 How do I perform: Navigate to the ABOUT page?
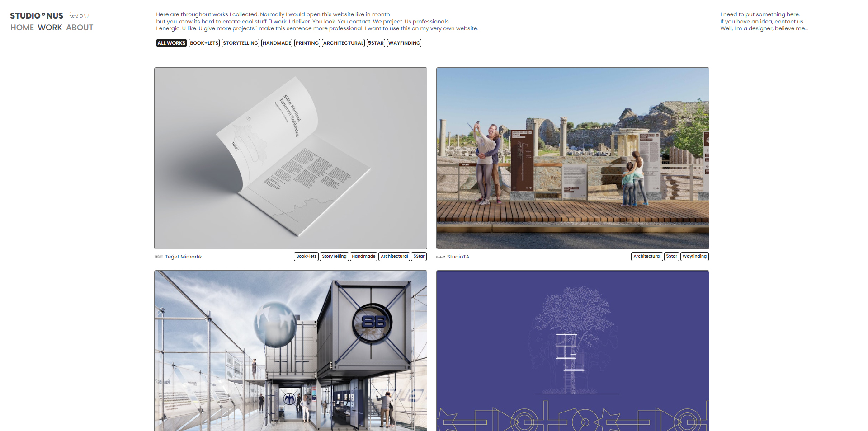(80, 28)
